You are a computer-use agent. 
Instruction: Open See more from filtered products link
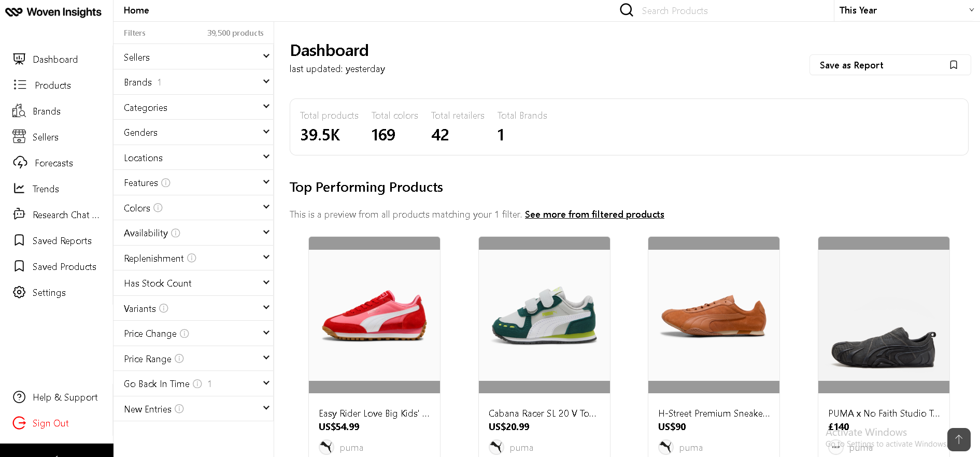[x=594, y=215]
